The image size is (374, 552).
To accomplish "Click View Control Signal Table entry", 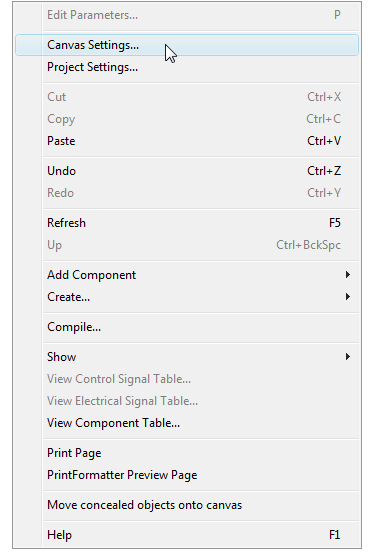I will (187, 379).
